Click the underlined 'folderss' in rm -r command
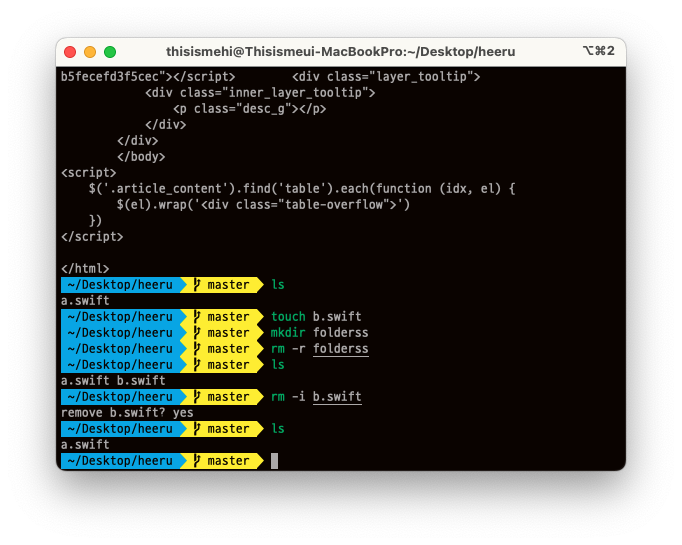This screenshot has width=682, height=545. 341,349
